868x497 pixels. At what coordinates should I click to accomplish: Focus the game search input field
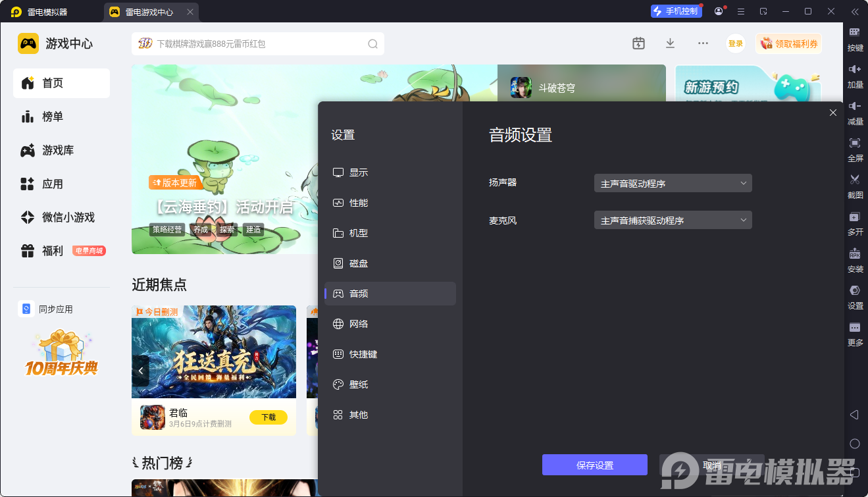(258, 44)
